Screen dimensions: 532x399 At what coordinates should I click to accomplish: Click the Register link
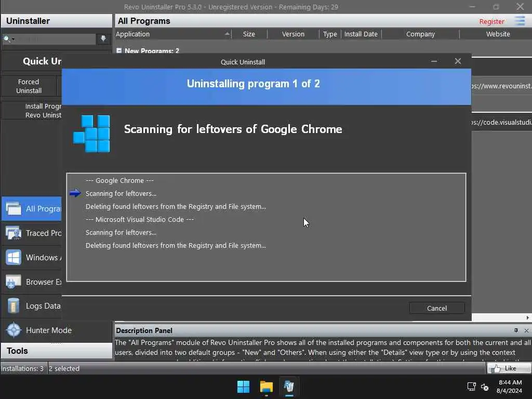pos(491,21)
